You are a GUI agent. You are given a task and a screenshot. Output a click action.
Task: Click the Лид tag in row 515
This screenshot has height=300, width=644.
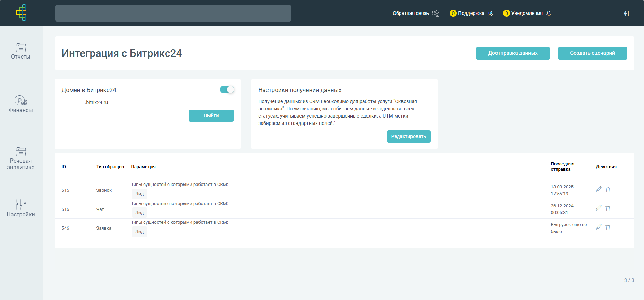(139, 194)
